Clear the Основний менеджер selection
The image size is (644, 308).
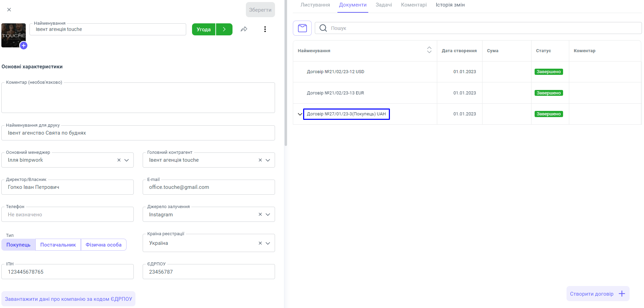point(119,160)
